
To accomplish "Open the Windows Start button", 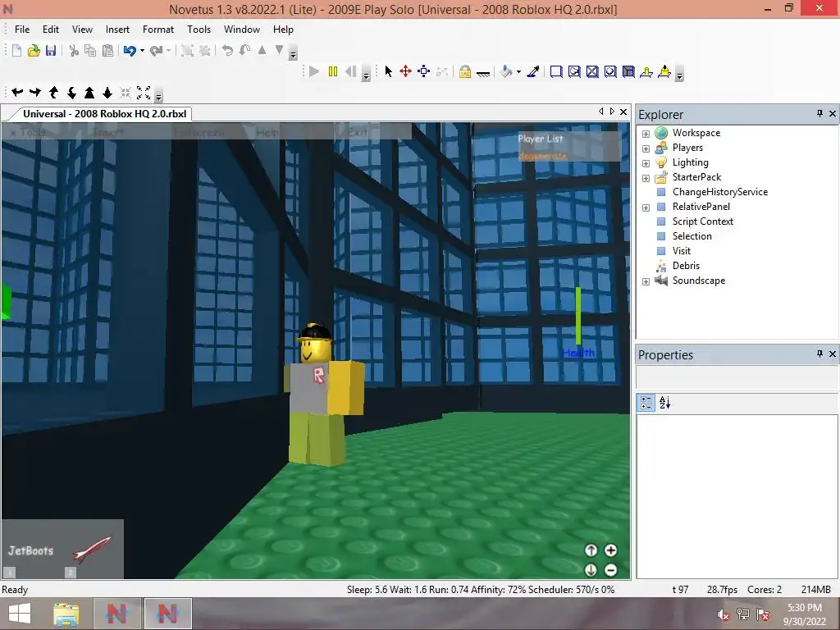I will point(20,614).
